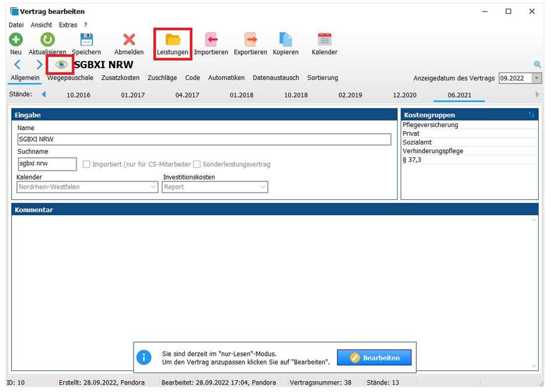
Task: Click the Stände: 13 status entry
Action: coord(382,383)
